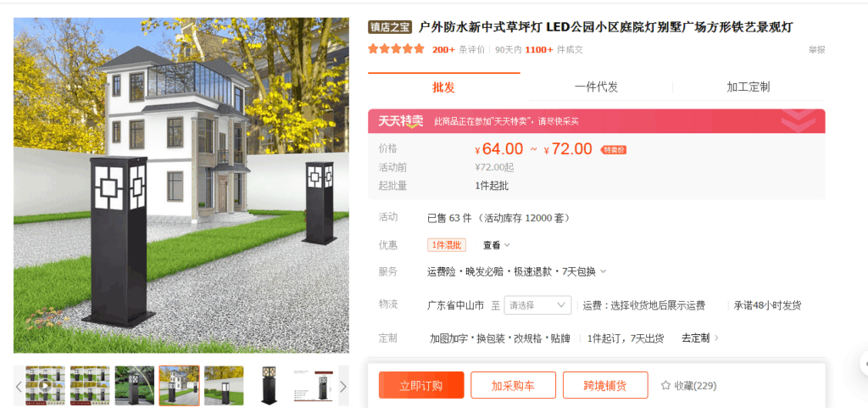Click the 跨境铺货 button
The image size is (868, 408).
click(605, 385)
